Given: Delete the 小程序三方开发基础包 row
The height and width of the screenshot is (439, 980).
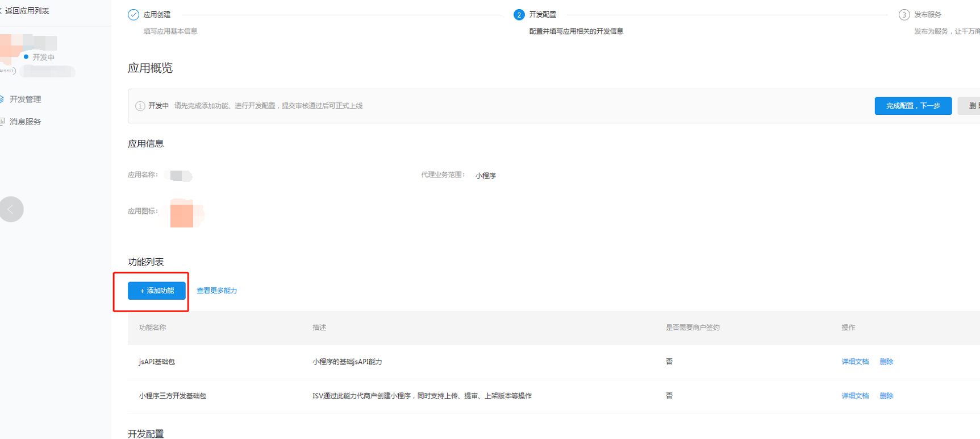Looking at the screenshot, I should coord(886,396).
